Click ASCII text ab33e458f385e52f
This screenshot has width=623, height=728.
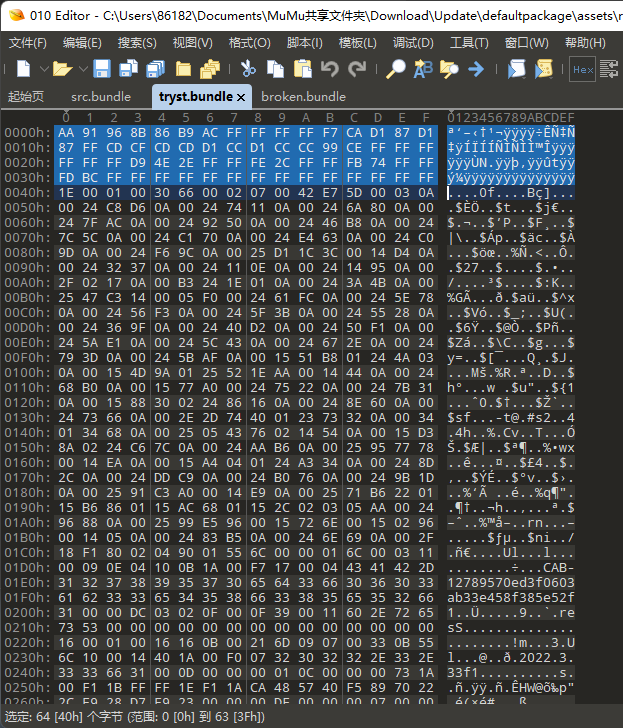(x=511, y=597)
